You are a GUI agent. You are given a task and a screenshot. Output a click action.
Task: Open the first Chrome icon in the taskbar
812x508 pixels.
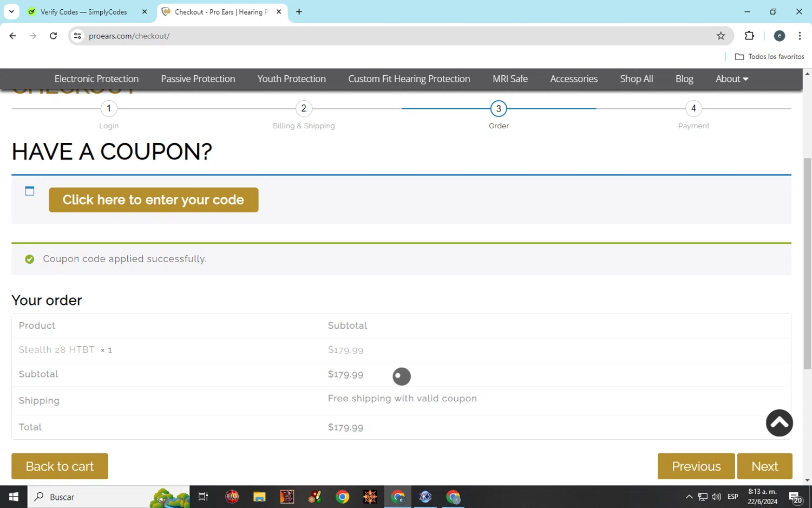coord(342,497)
